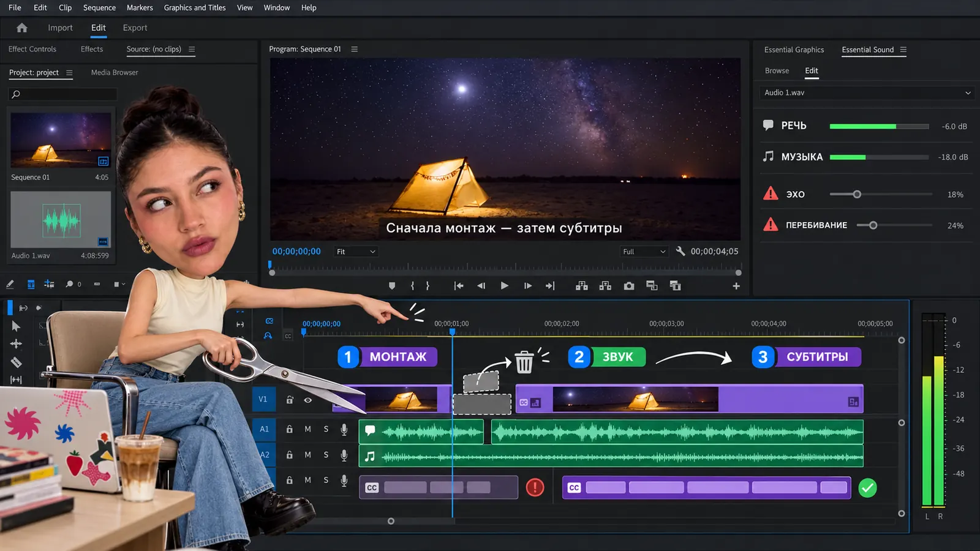
Task: Open the Full playback resolution dropdown
Action: click(x=644, y=252)
